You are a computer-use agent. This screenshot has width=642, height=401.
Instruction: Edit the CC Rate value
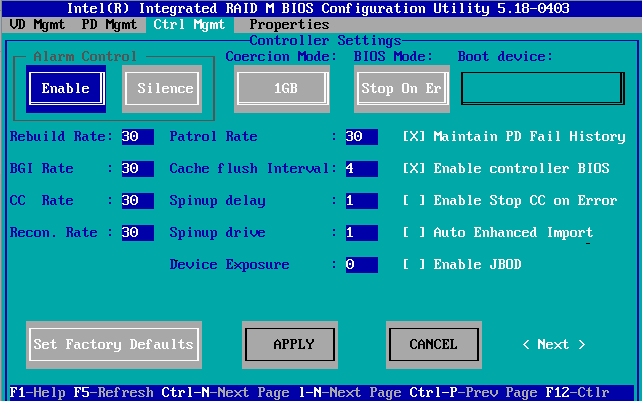[138, 201]
